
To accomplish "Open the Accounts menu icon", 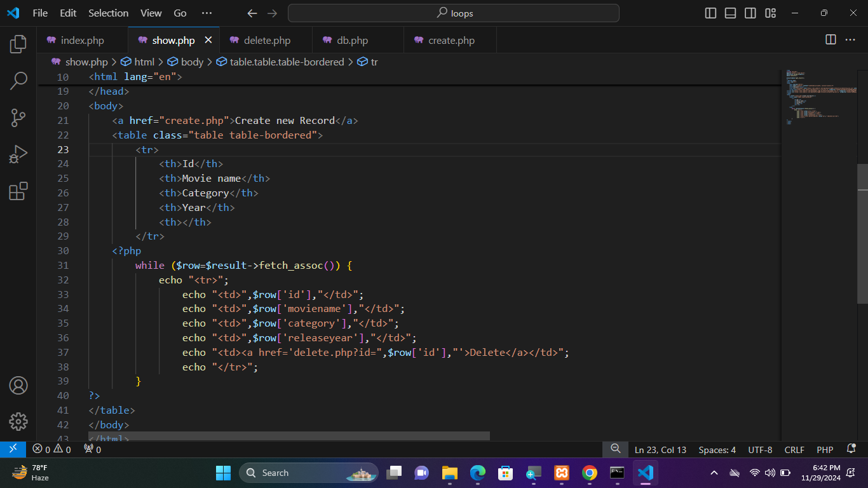I will pyautogui.click(x=18, y=386).
